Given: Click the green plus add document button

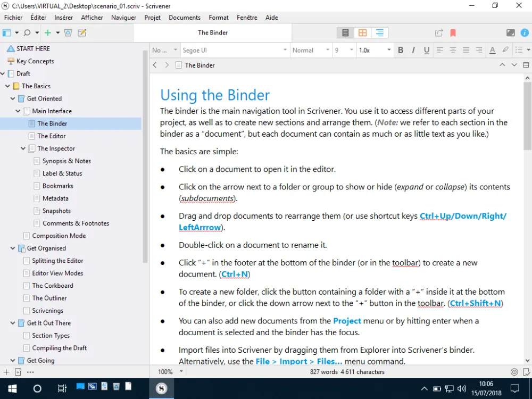Looking at the screenshot, I should tap(48, 32).
